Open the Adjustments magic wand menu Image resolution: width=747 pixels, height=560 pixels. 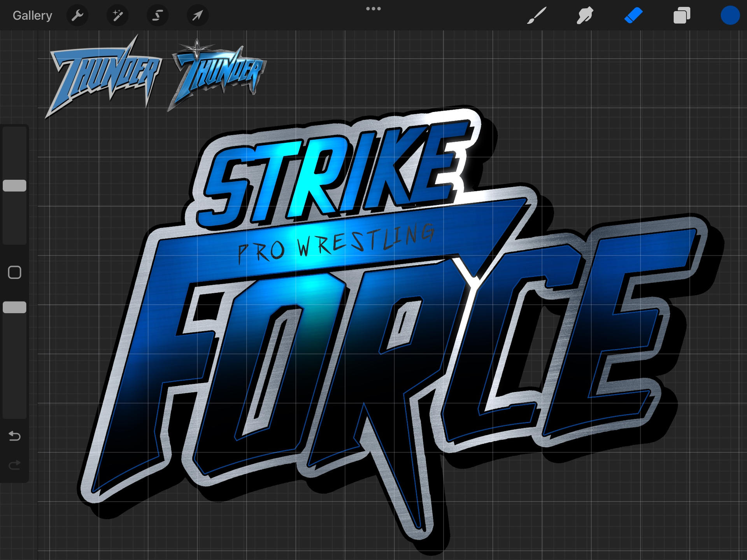(x=118, y=15)
